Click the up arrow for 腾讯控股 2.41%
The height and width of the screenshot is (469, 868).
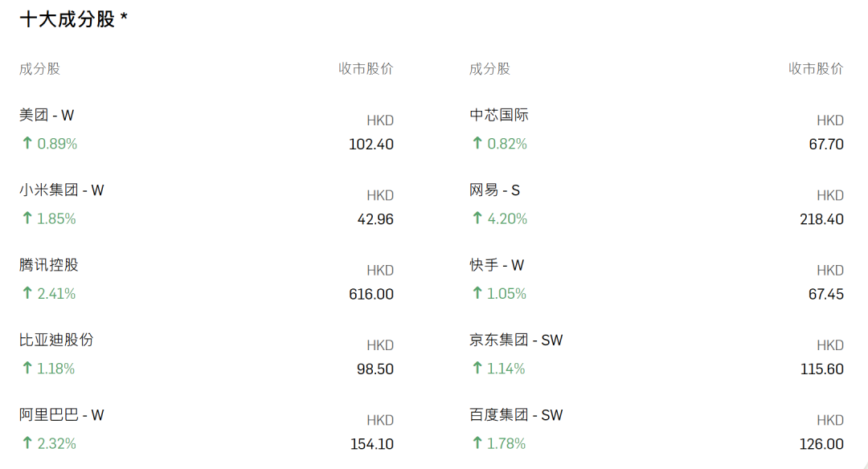coord(27,293)
